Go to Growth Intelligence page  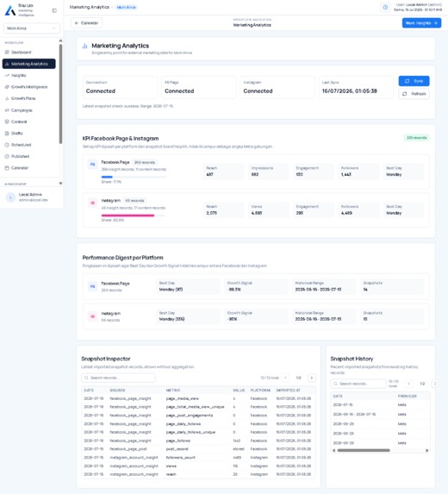click(x=28, y=87)
